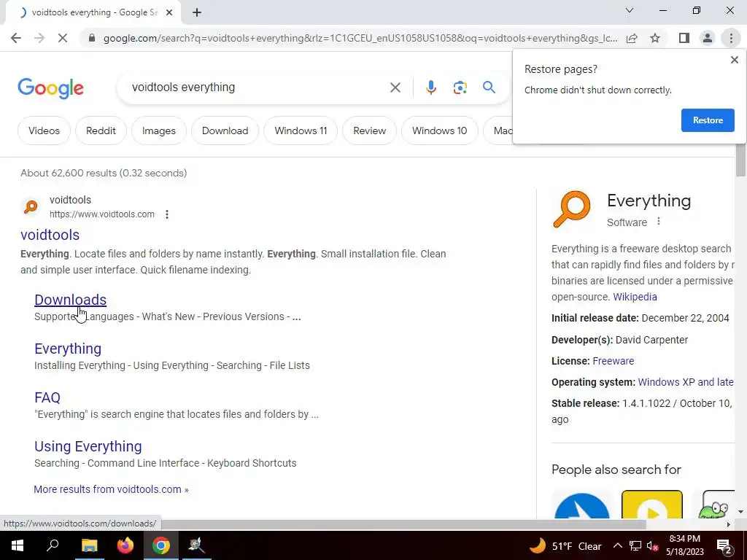Close the voidtools everything tab

coord(169,12)
